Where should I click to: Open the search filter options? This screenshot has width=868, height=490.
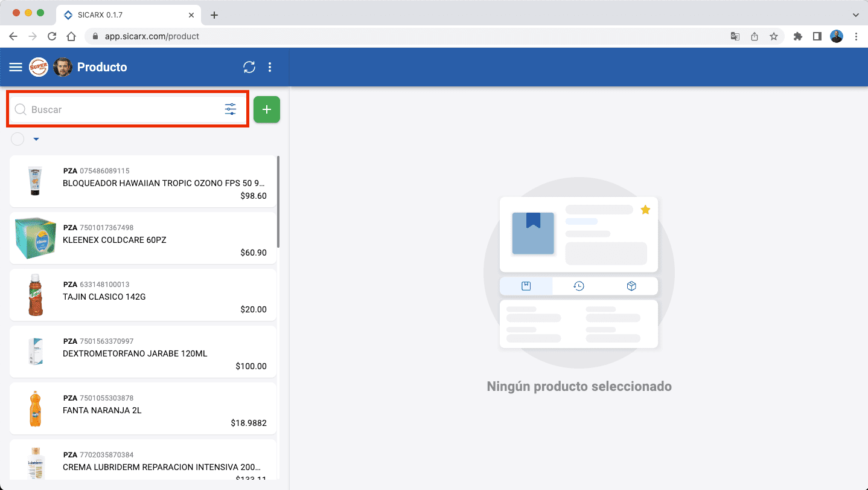click(231, 109)
